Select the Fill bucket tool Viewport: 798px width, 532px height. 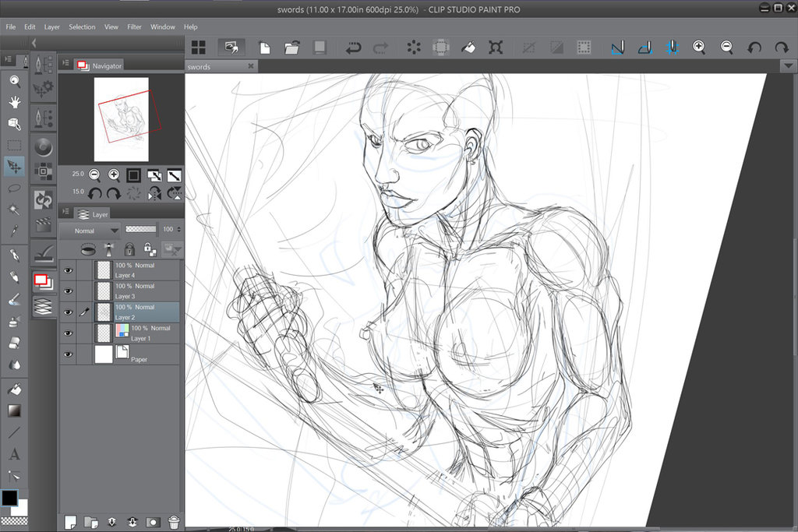14,387
